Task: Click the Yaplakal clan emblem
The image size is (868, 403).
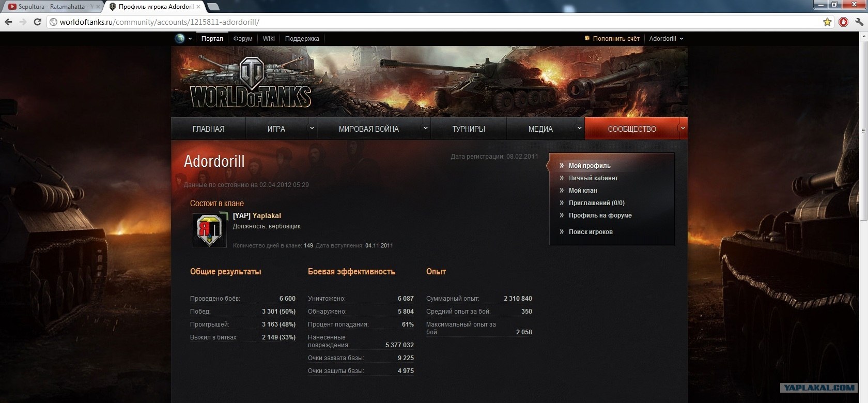Action: click(209, 230)
